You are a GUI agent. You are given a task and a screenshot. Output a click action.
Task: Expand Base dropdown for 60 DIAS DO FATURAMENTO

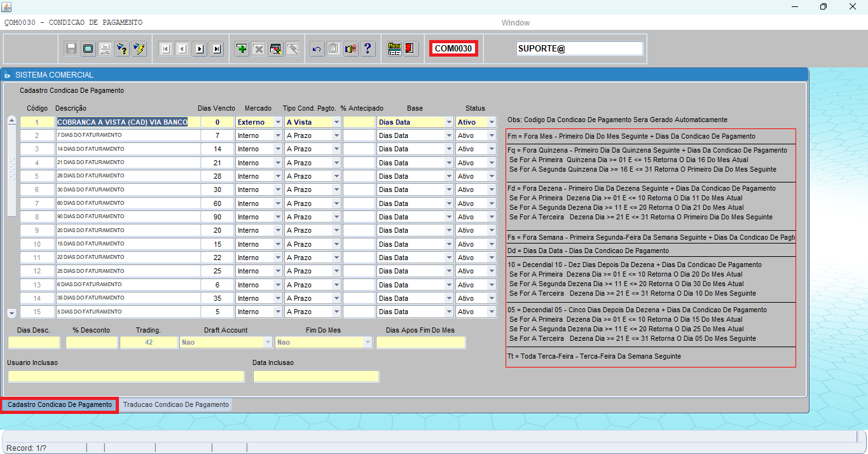449,203
